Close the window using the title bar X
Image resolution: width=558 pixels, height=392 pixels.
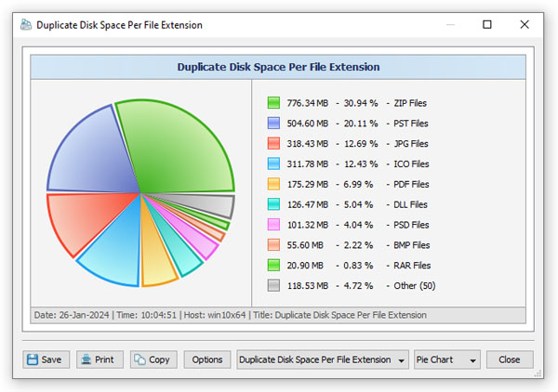525,24
